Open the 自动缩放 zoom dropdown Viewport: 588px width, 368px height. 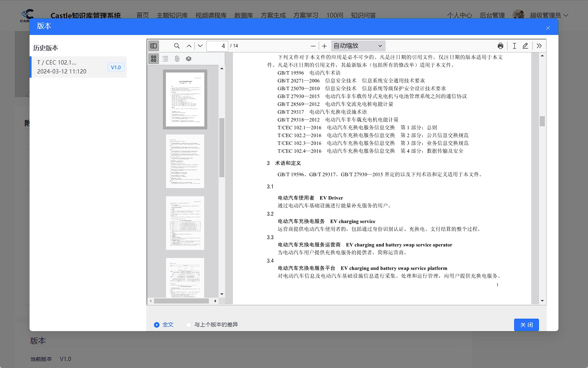[357, 45]
